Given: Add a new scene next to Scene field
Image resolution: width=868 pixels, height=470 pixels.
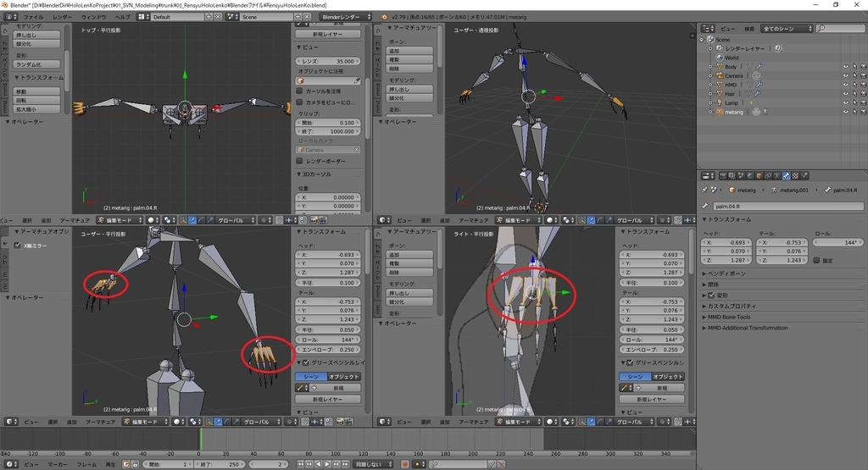Looking at the screenshot, I should pos(298,17).
